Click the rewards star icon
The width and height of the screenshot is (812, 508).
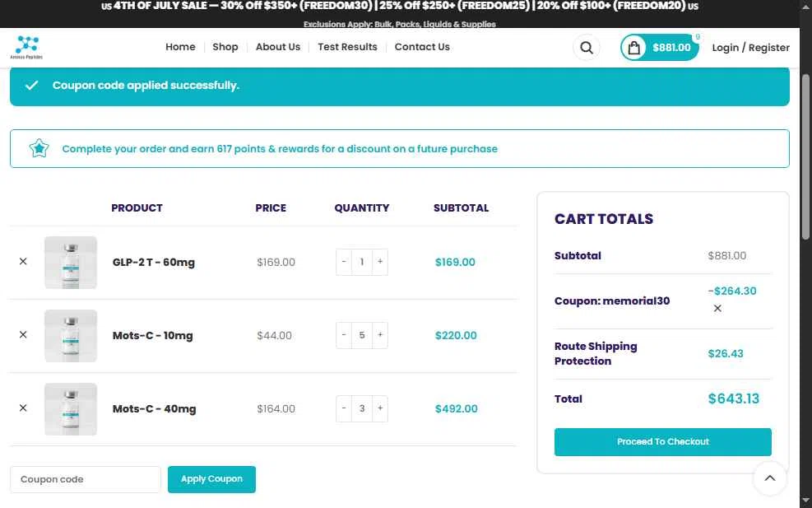tap(39, 149)
